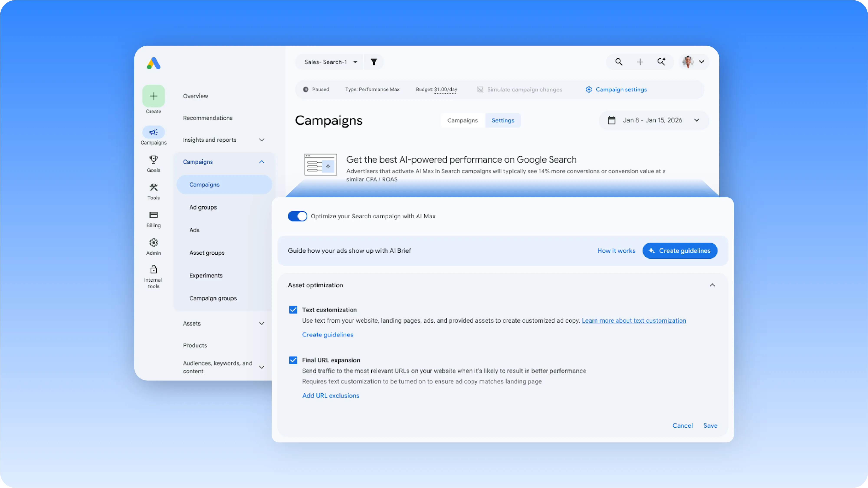868x488 pixels.
Task: Select Campaigns sub-item in navigation
Action: (x=224, y=184)
